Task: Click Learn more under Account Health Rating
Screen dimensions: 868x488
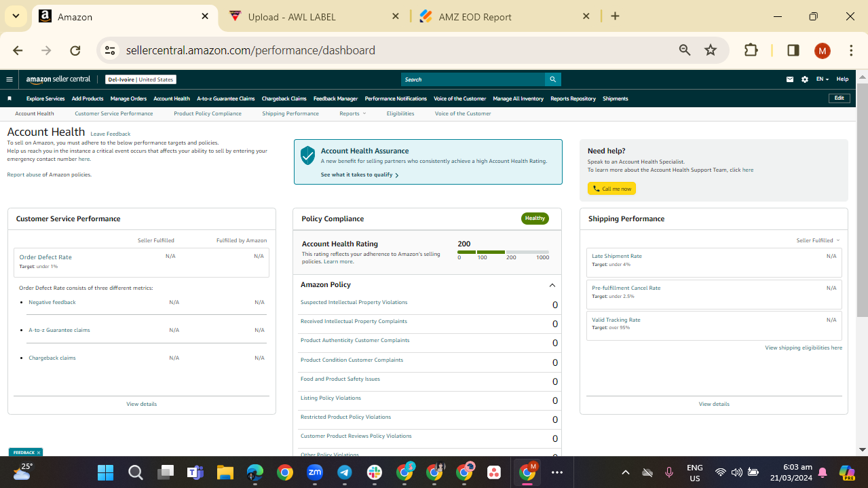Action: (338, 261)
